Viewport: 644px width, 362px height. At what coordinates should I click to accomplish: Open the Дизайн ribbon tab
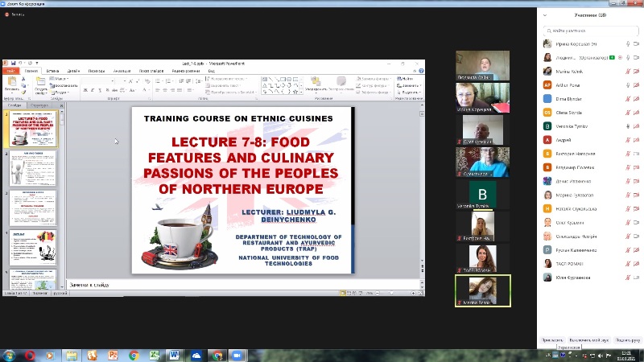[73, 71]
